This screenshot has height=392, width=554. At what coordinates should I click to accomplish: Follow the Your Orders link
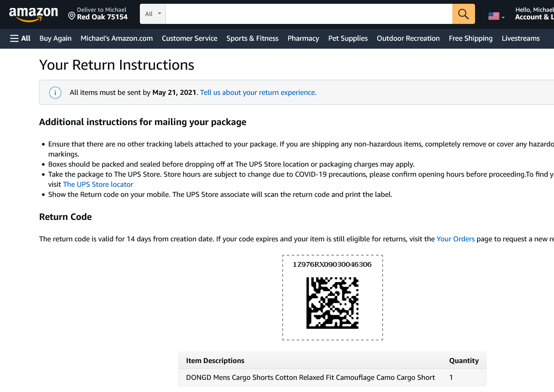click(455, 239)
